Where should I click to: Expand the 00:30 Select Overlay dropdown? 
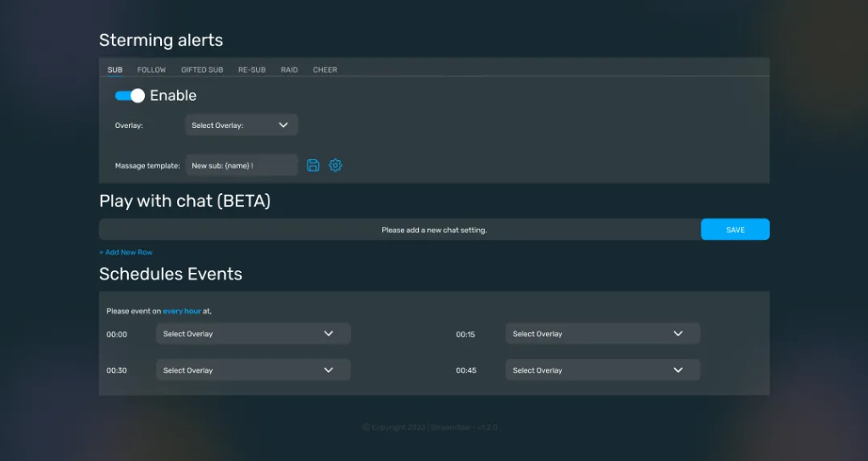tap(253, 370)
